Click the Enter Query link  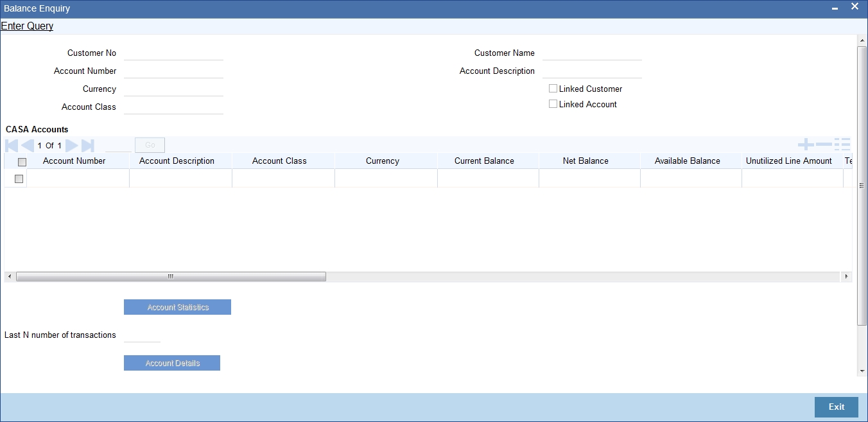(x=27, y=26)
